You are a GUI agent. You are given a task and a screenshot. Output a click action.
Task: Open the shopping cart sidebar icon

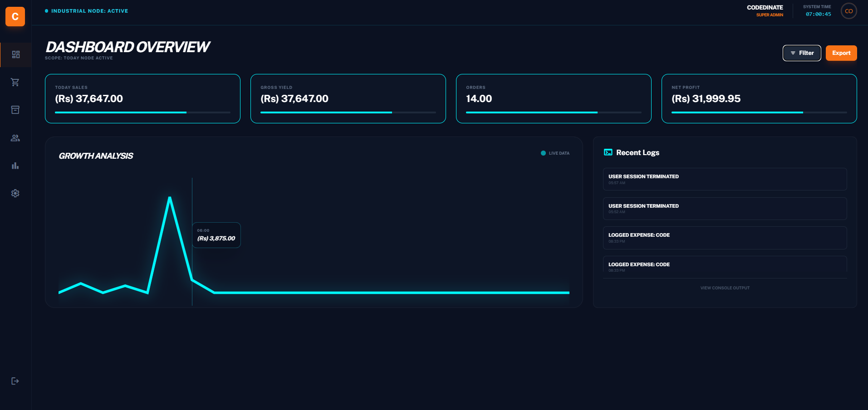click(x=15, y=82)
